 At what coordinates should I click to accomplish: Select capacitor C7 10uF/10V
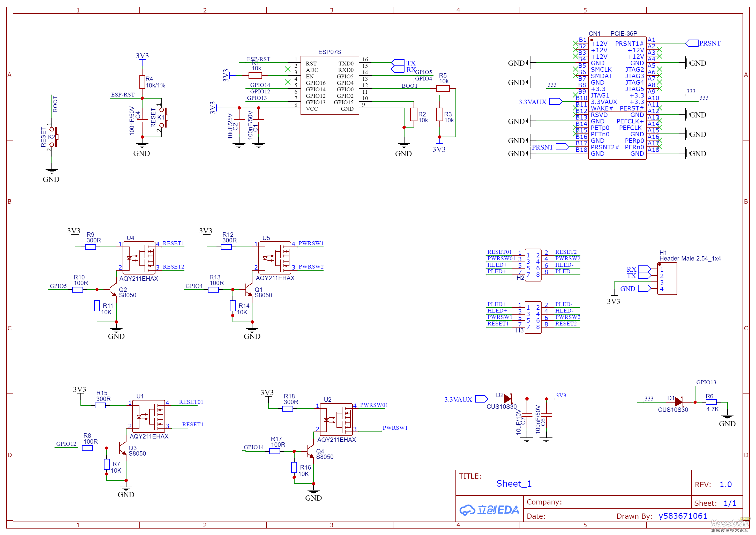click(527, 415)
